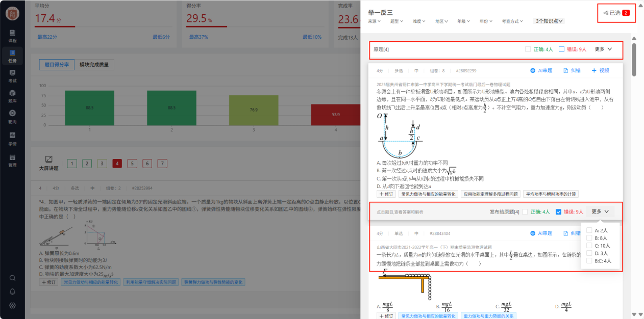Select question number 6 box
The height and width of the screenshot is (319, 644).
pos(147,164)
